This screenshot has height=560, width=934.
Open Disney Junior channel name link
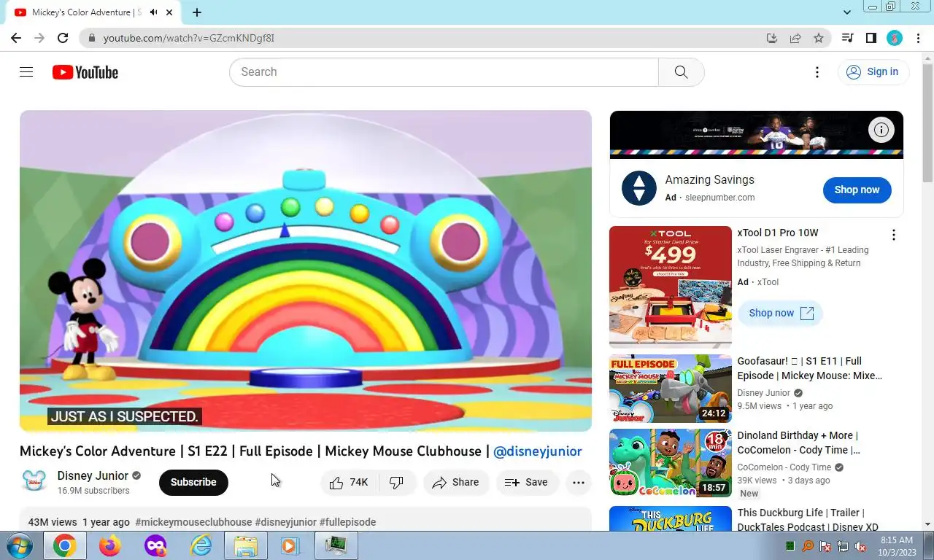pyautogui.click(x=93, y=475)
